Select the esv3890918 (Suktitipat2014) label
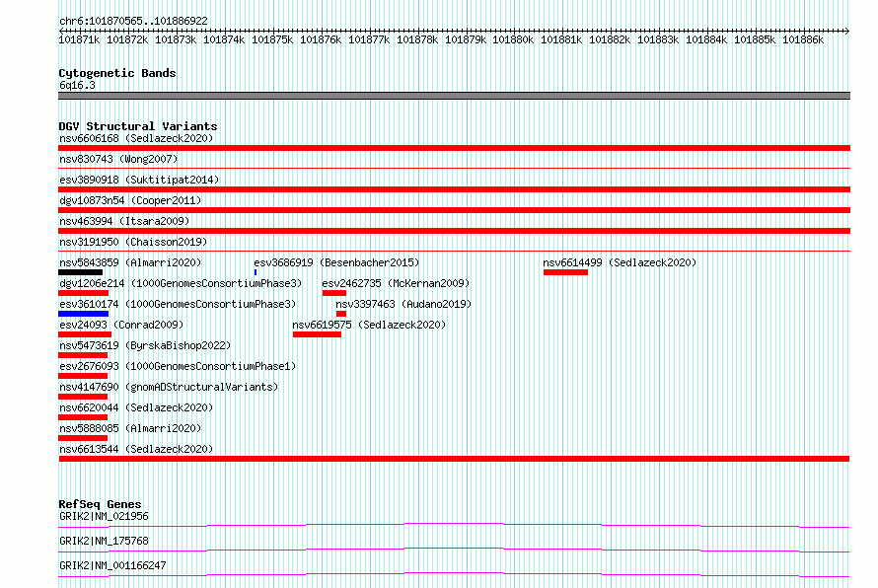 coord(139,180)
